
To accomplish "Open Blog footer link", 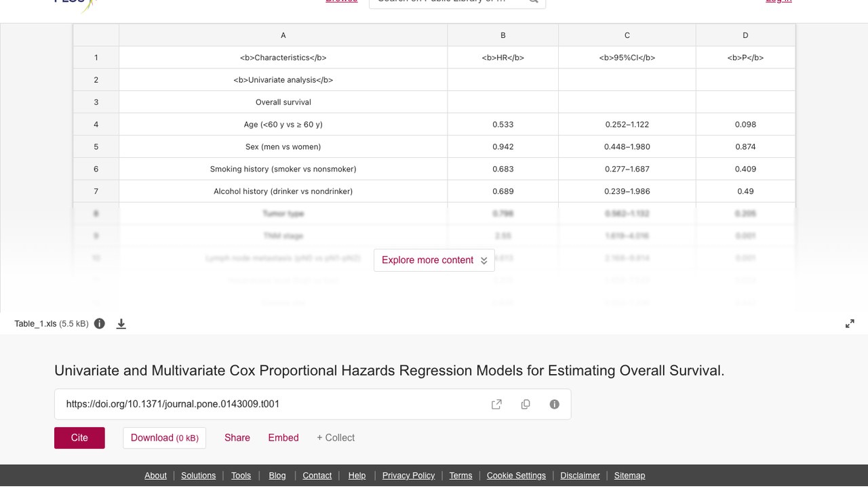I will 277,476.
